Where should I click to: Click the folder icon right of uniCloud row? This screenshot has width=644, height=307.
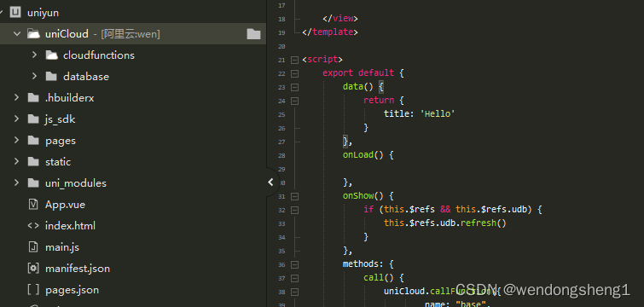pos(254,34)
